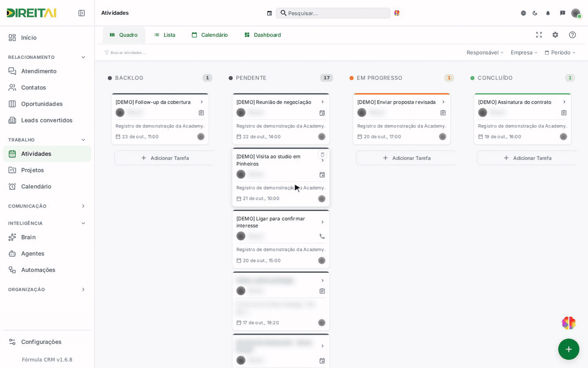
Task: Click the calendar icon beside the search box
Action: pyautogui.click(x=269, y=13)
